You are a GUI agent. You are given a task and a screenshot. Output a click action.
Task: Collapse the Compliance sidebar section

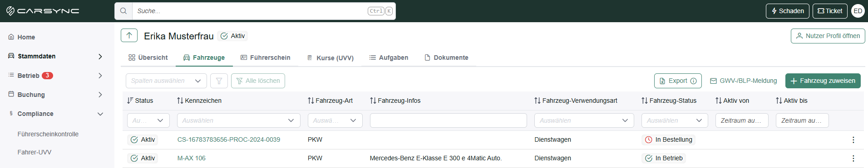coord(100,114)
